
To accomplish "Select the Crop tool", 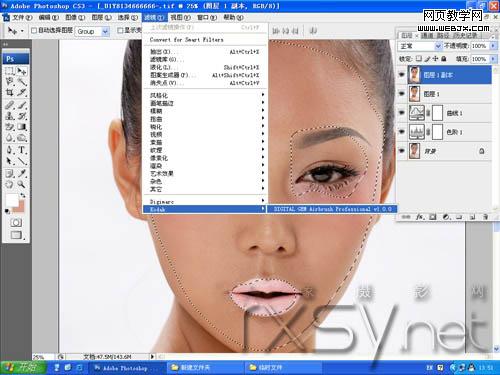I will coord(9,92).
